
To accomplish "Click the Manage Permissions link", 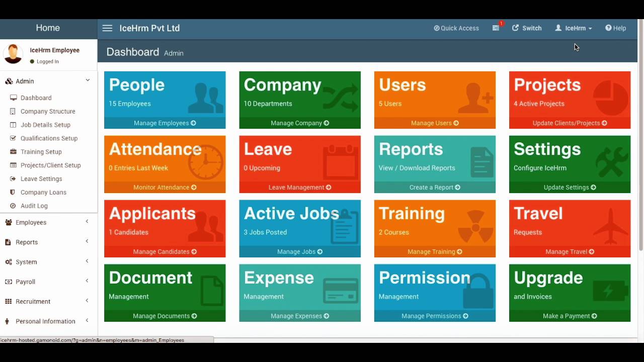I will pyautogui.click(x=435, y=316).
